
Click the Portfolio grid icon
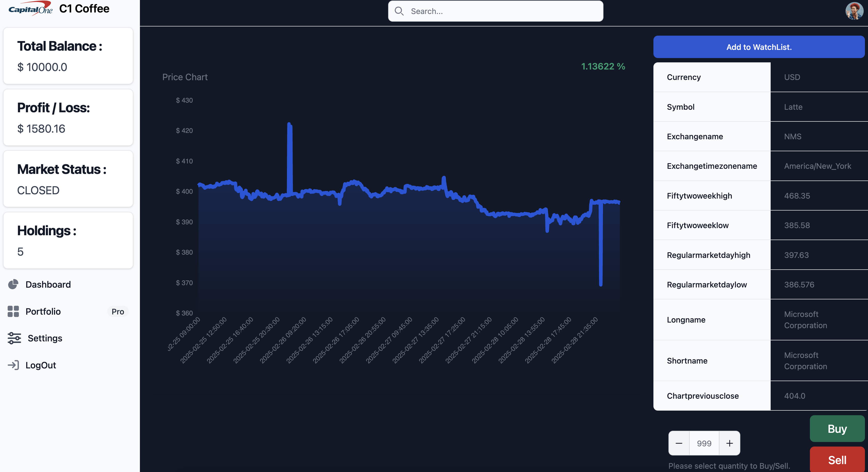(x=13, y=311)
